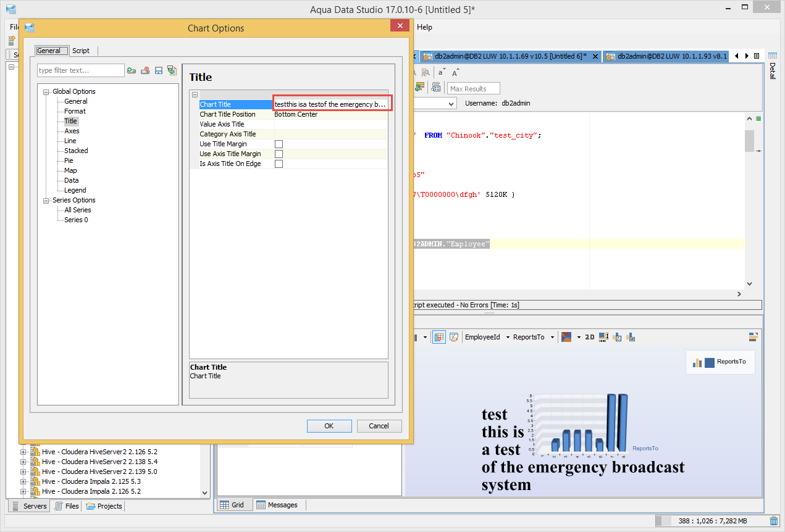Screen dimensions: 785x532
Task: Open the Projects tab at bottom left
Action: click(x=104, y=506)
